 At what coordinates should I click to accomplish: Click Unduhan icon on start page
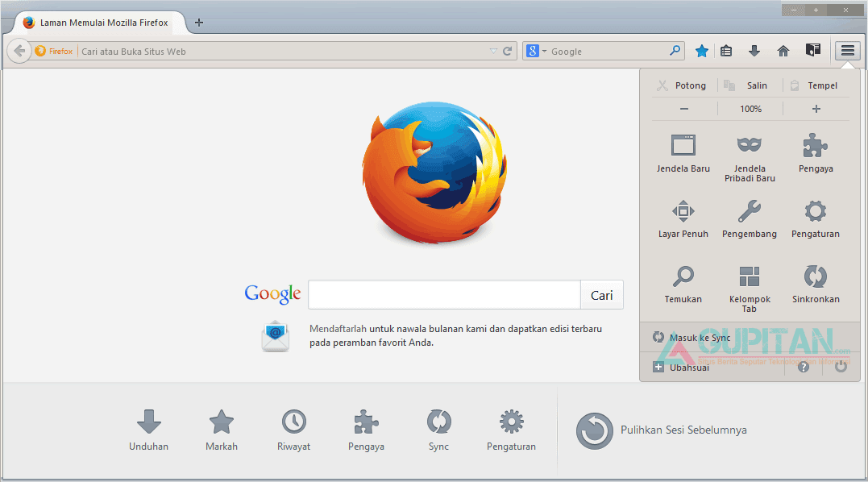(x=148, y=422)
